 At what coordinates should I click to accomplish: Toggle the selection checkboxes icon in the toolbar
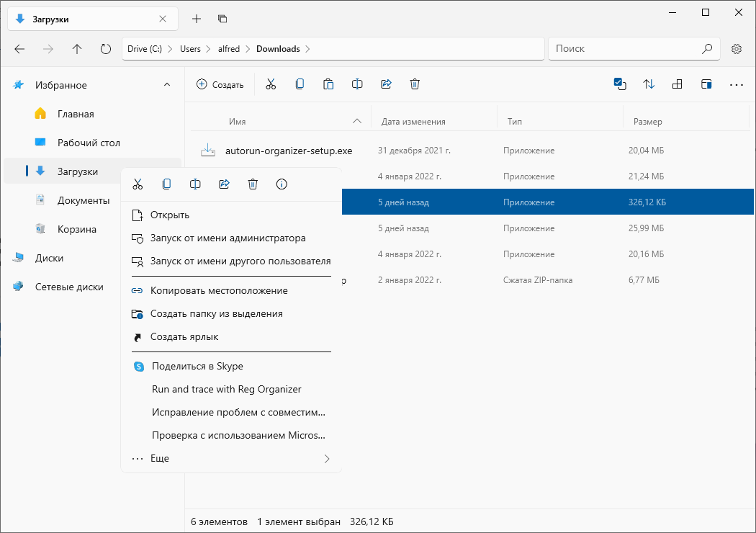tap(619, 84)
